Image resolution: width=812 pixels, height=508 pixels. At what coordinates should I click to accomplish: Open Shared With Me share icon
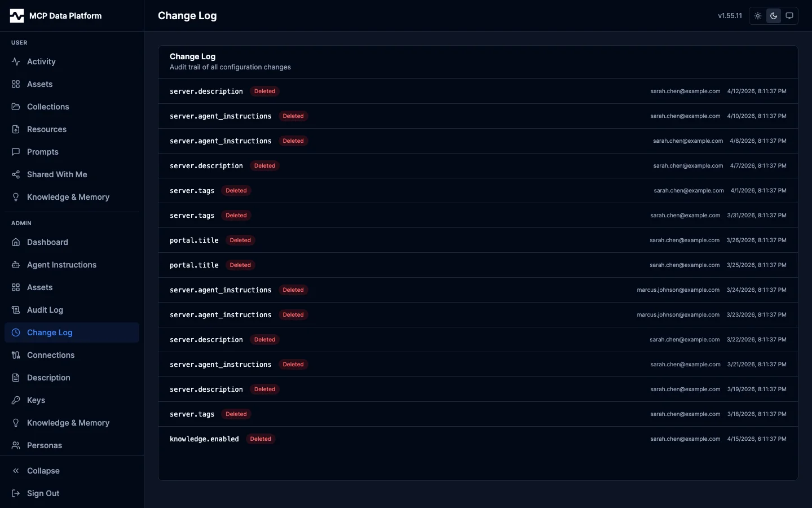[x=15, y=174]
